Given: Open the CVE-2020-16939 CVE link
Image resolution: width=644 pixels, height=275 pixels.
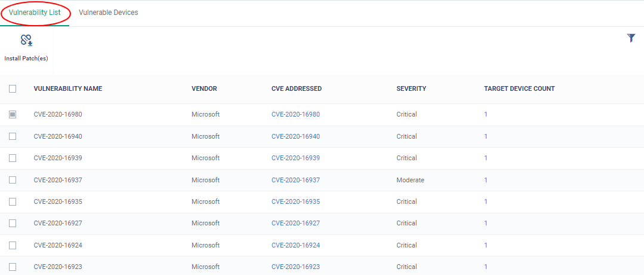Looking at the screenshot, I should (x=295, y=158).
